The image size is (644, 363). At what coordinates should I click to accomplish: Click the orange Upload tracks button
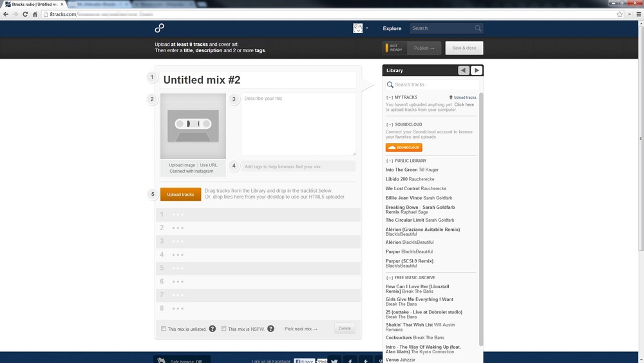click(x=181, y=195)
